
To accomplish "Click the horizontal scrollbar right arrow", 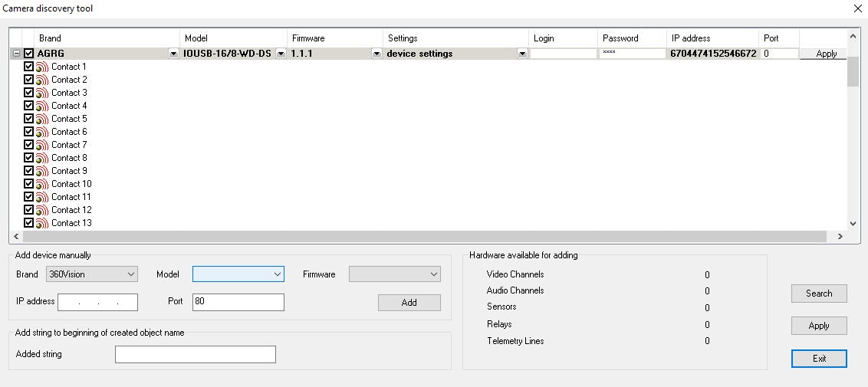I will click(840, 236).
